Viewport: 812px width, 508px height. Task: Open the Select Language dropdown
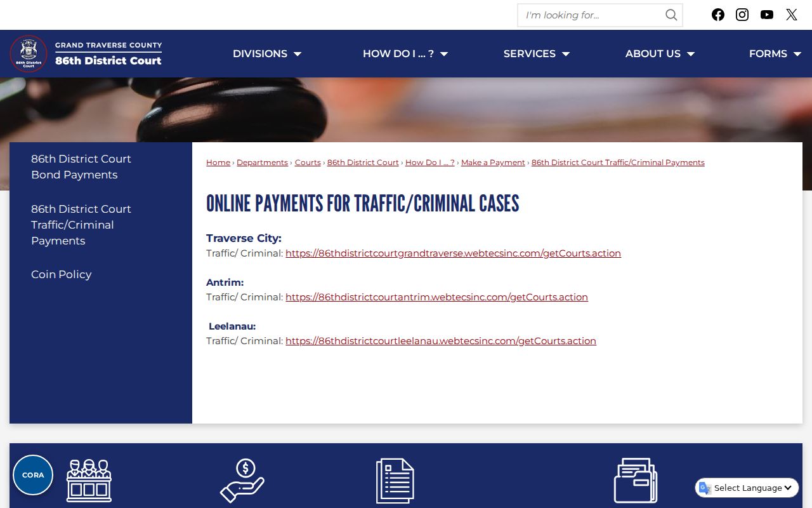[747, 488]
